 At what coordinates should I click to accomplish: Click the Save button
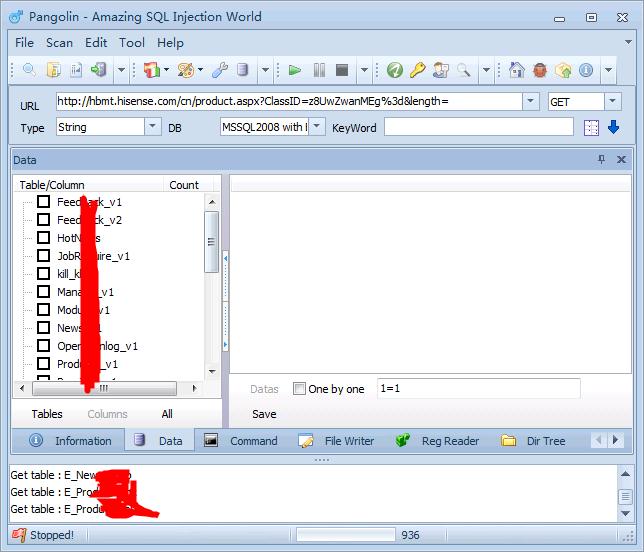pyautogui.click(x=264, y=414)
